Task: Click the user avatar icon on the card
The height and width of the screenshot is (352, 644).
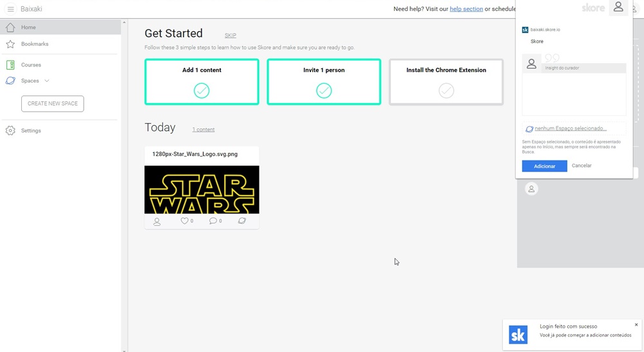Action: pos(156,221)
